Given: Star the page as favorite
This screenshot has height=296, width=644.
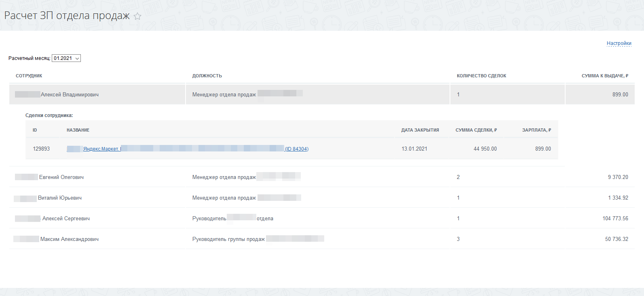Looking at the screenshot, I should click(x=137, y=16).
